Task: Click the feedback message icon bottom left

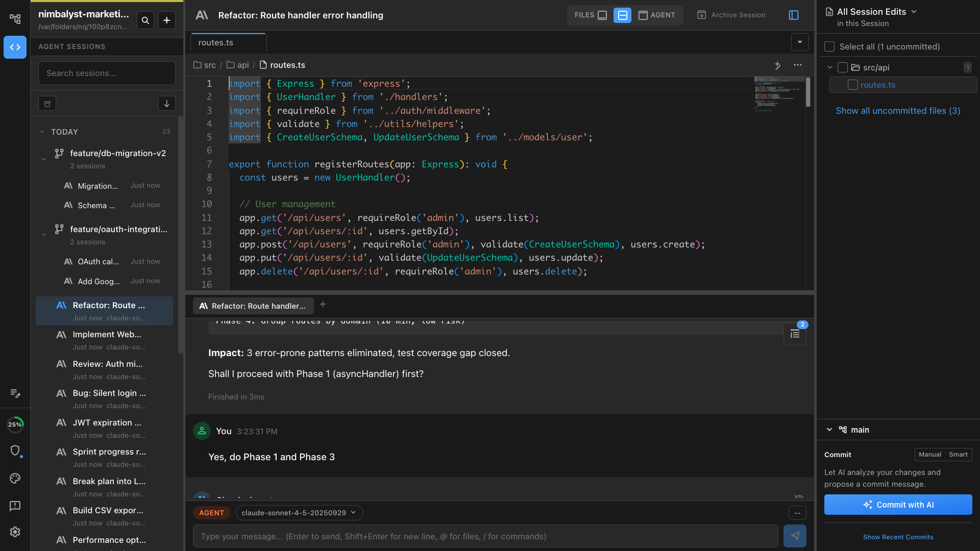Action: click(x=15, y=506)
